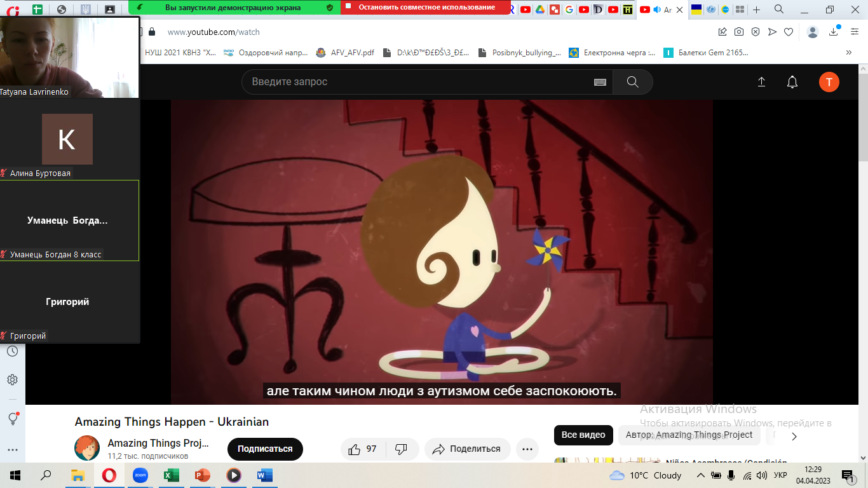The height and width of the screenshot is (488, 868).
Task: Open PowerPoint from the taskbar
Action: 203,475
